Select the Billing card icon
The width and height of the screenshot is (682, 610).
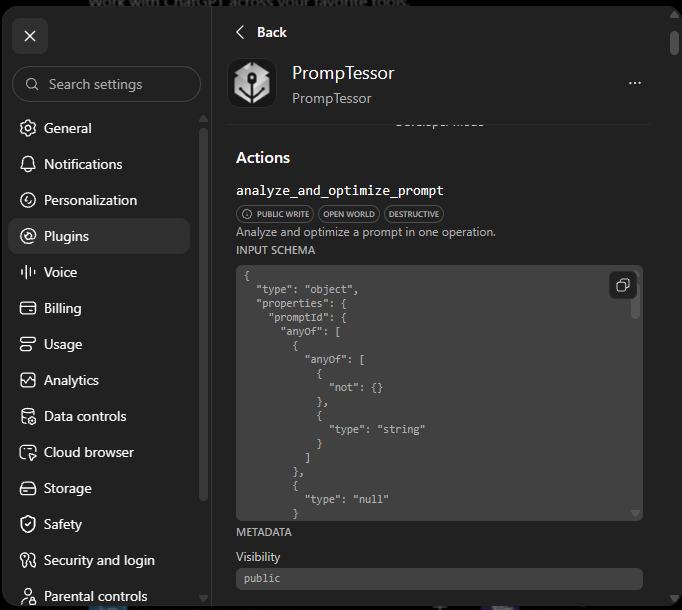coord(28,308)
